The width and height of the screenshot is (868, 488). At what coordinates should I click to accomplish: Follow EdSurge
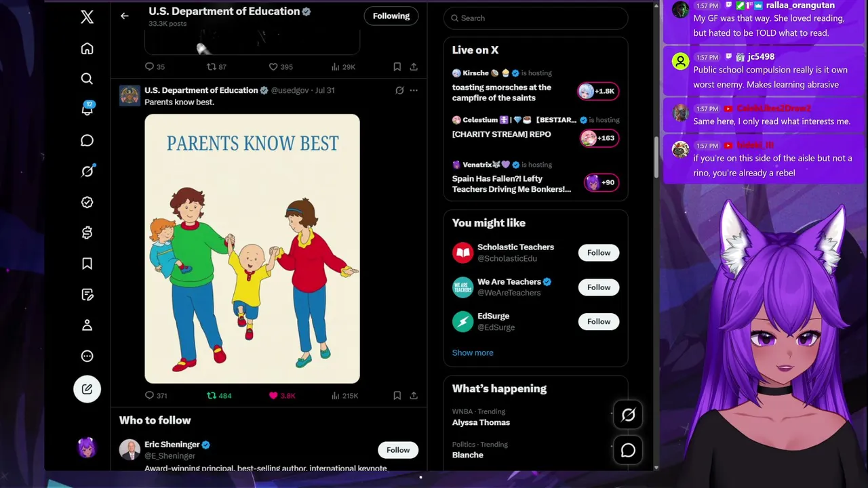[599, 322]
